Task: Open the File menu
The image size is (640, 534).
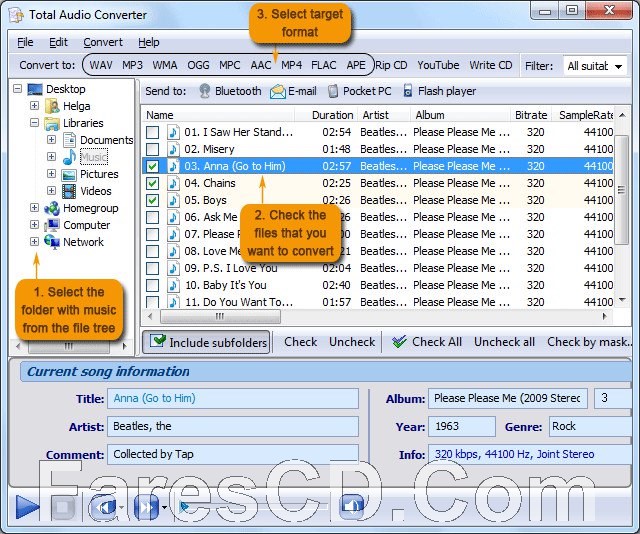Action: click(25, 42)
